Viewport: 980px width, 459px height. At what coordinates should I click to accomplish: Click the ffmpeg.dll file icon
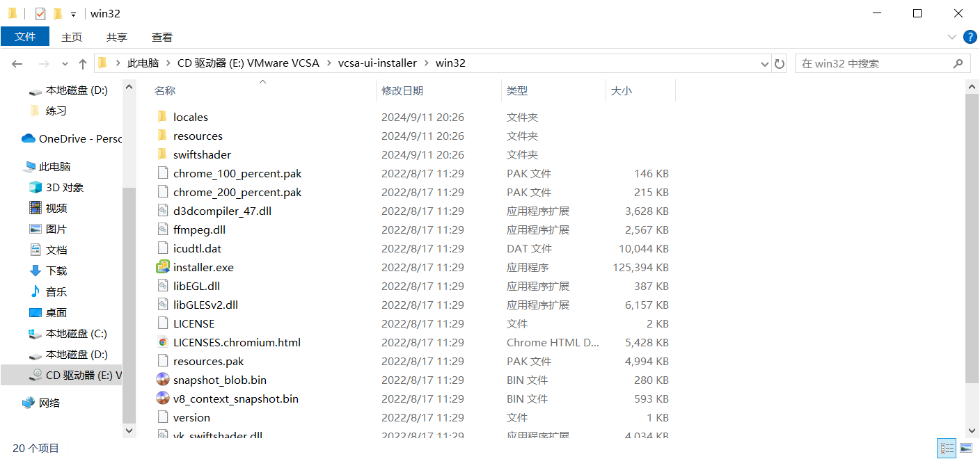point(163,229)
